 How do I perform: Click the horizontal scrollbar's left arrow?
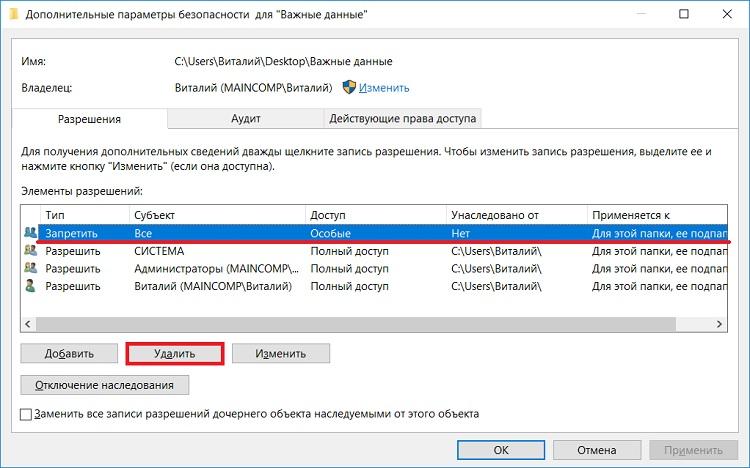(28, 324)
